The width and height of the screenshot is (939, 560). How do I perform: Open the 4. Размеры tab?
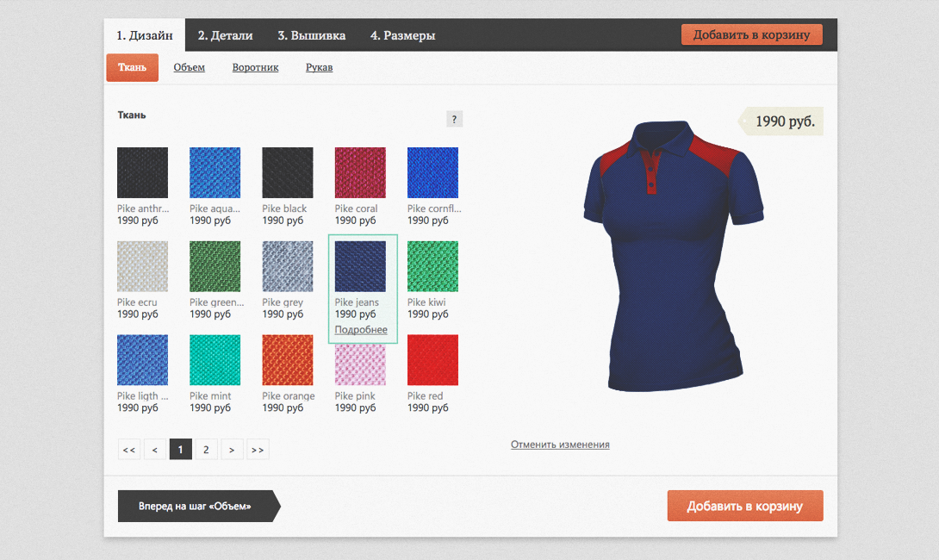(402, 35)
